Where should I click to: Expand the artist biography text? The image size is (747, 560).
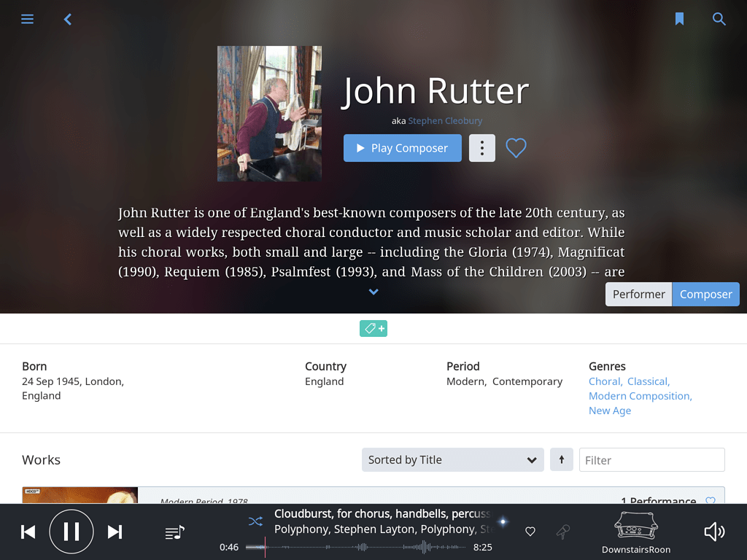[373, 291]
